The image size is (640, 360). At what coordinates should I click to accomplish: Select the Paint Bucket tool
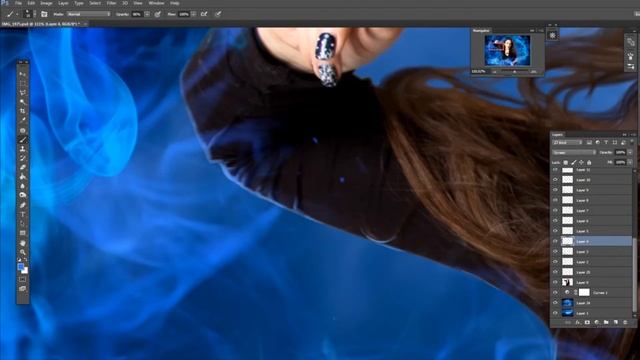tap(22, 177)
